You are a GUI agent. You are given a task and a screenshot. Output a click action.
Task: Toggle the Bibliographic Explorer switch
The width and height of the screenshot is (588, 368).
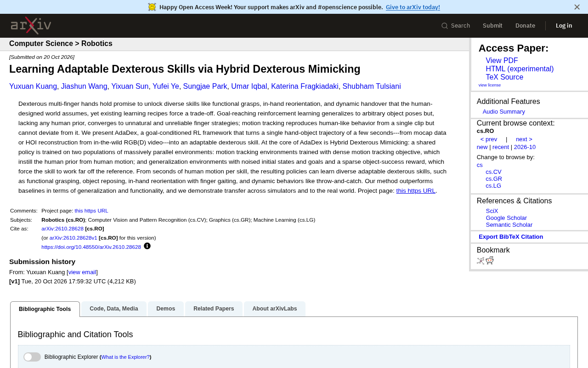(x=32, y=357)
